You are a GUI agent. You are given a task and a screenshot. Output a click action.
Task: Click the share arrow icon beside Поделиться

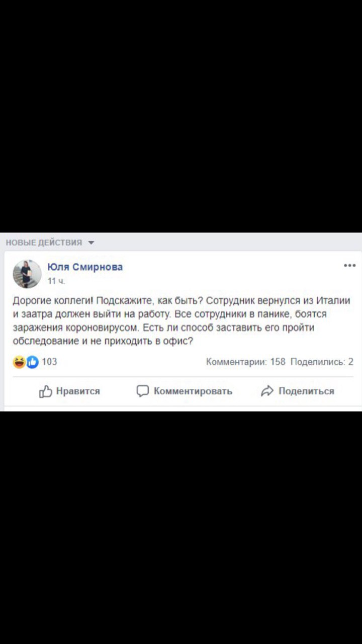click(x=267, y=391)
